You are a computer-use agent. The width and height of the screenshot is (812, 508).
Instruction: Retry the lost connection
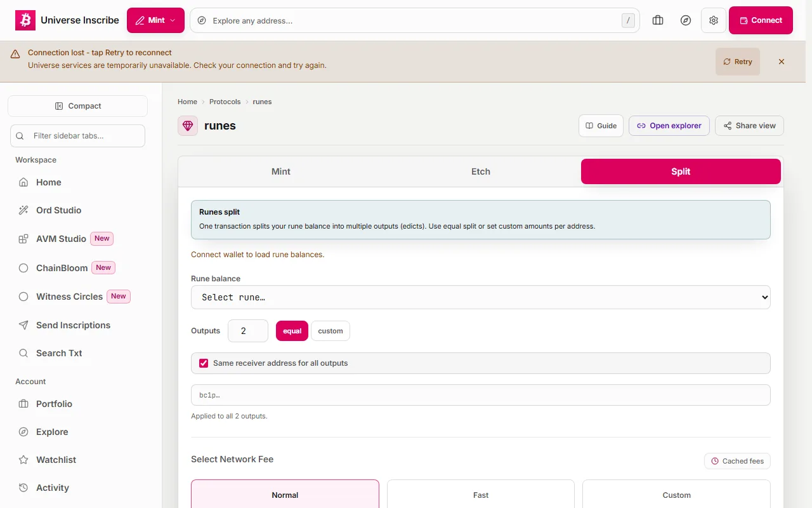738,62
